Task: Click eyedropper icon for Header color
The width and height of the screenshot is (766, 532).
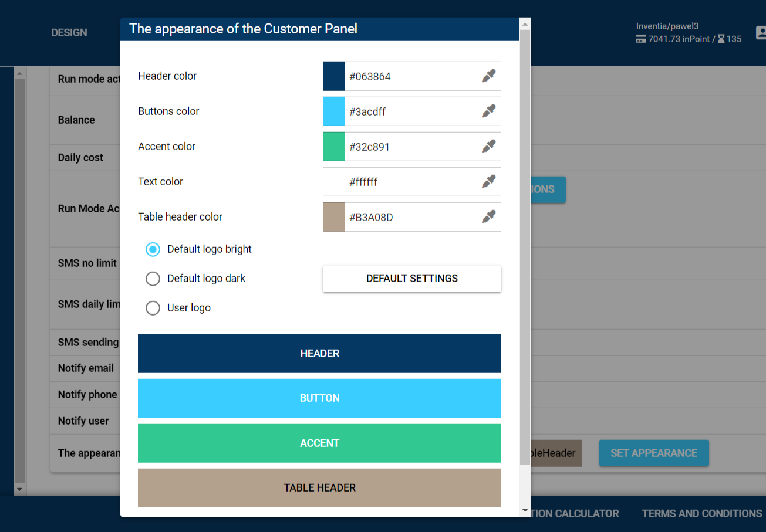Action: [x=489, y=76]
